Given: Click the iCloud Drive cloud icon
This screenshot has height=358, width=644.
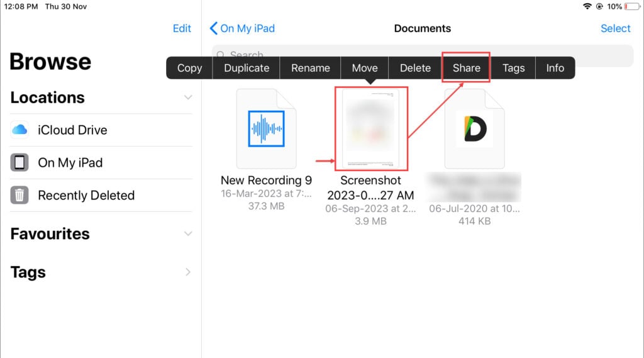Looking at the screenshot, I should 19,130.
